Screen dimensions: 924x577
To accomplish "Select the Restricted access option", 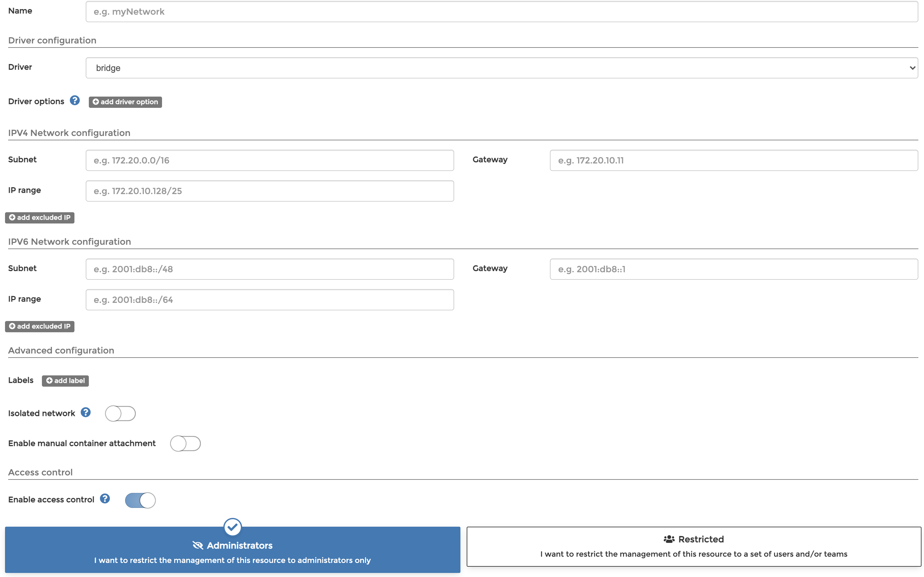I will [x=693, y=546].
